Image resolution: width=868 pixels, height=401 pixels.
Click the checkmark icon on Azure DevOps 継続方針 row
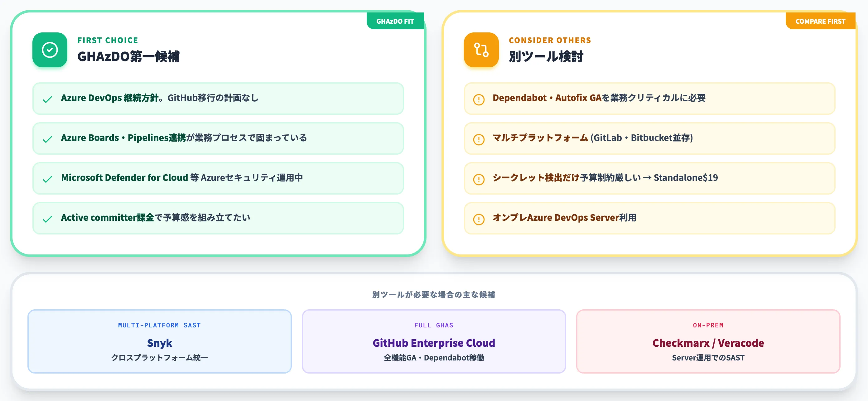point(47,99)
